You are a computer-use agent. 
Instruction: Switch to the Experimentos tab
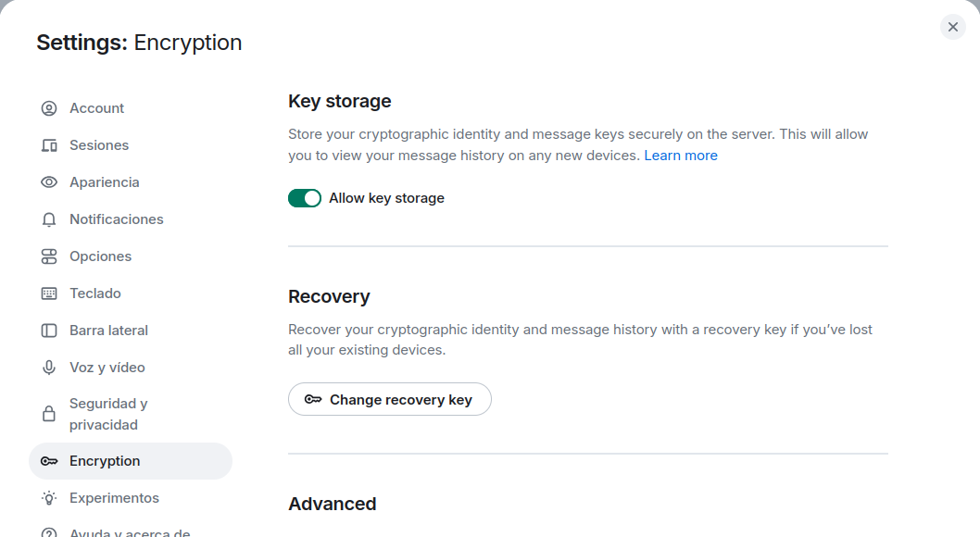114,498
